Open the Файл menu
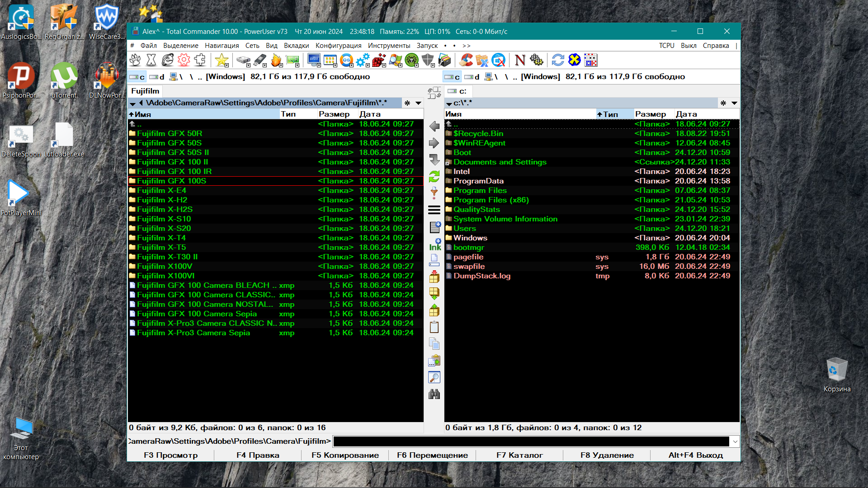This screenshot has height=488, width=868. 148,46
